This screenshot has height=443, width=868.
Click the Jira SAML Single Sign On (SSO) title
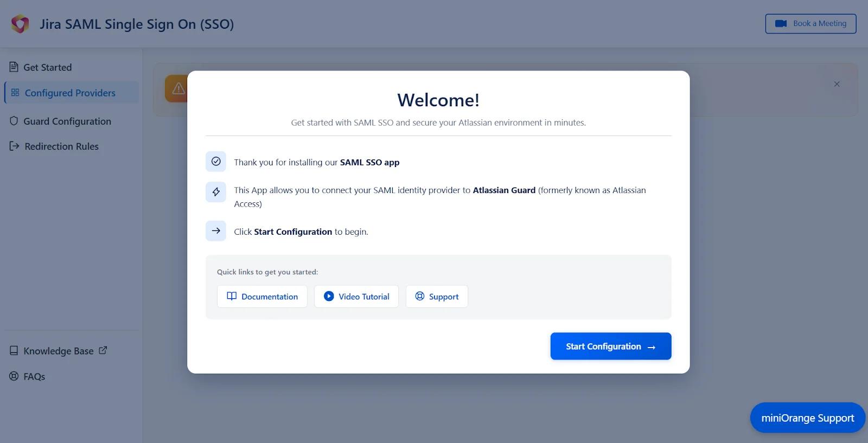[137, 24]
